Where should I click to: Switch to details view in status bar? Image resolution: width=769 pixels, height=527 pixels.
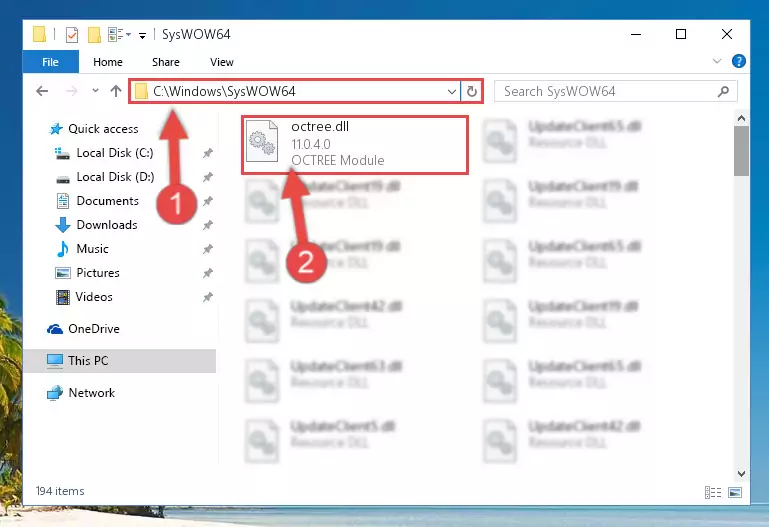713,492
